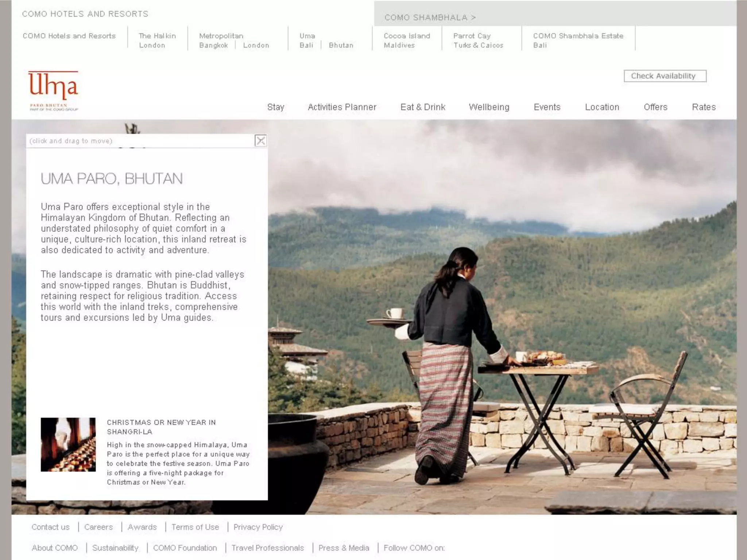
Task: Go to Eat & Drink section
Action: pos(423,107)
